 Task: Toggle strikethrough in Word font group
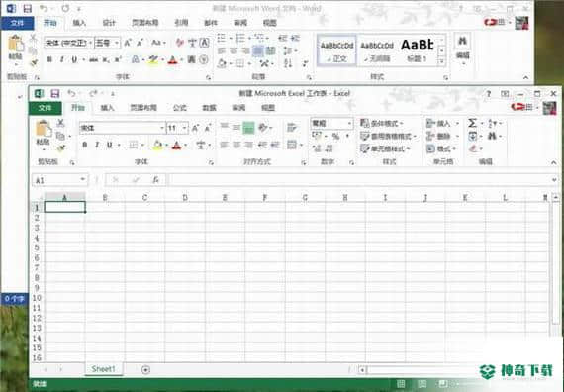pyautogui.click(x=94, y=59)
